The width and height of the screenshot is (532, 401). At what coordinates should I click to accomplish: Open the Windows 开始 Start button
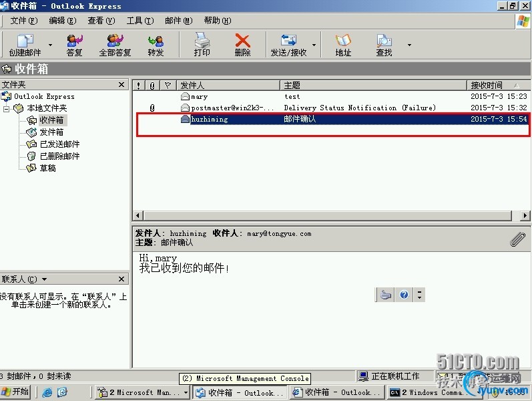(x=15, y=392)
